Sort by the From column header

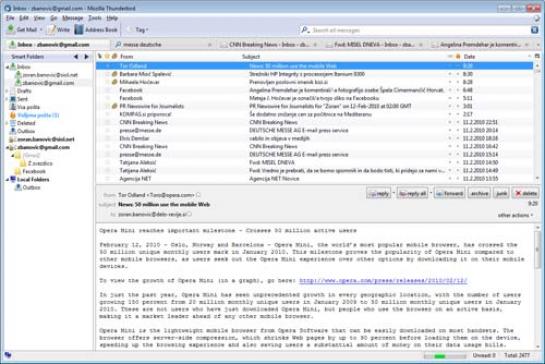(127, 56)
